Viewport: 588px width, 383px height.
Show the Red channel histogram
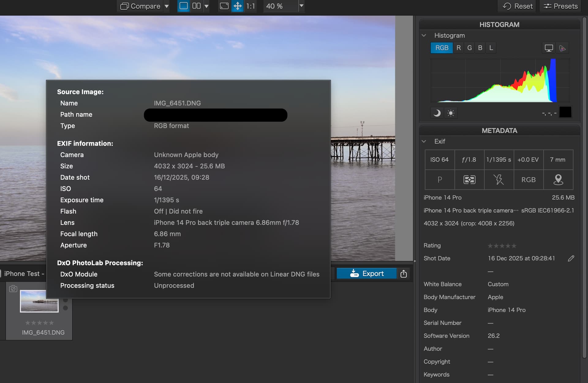coord(458,48)
